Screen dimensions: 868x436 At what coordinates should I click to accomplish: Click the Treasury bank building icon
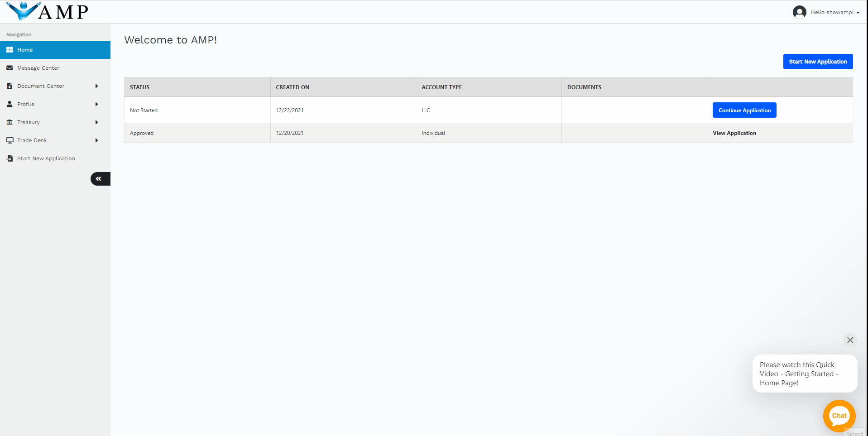[10, 122]
